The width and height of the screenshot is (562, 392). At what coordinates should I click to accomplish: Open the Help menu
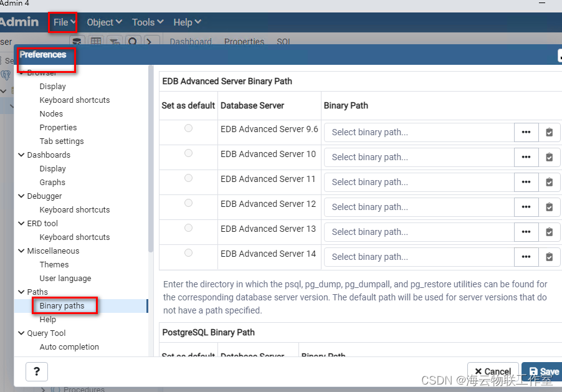[187, 22]
